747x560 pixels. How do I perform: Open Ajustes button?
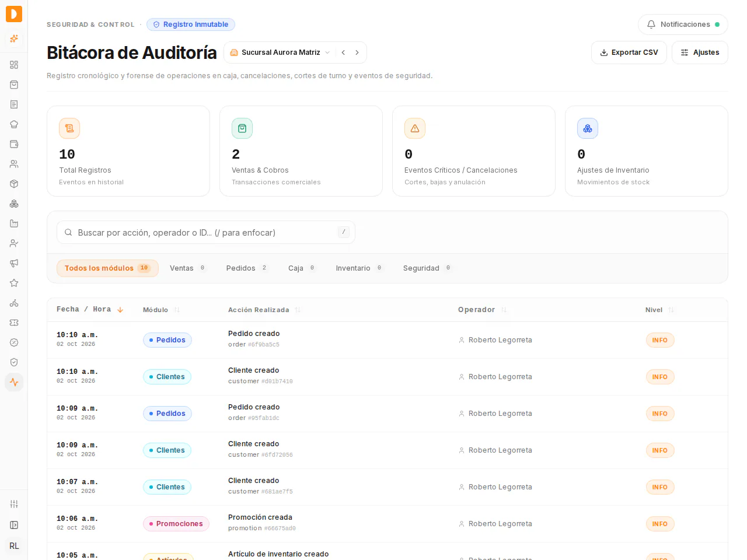(700, 52)
